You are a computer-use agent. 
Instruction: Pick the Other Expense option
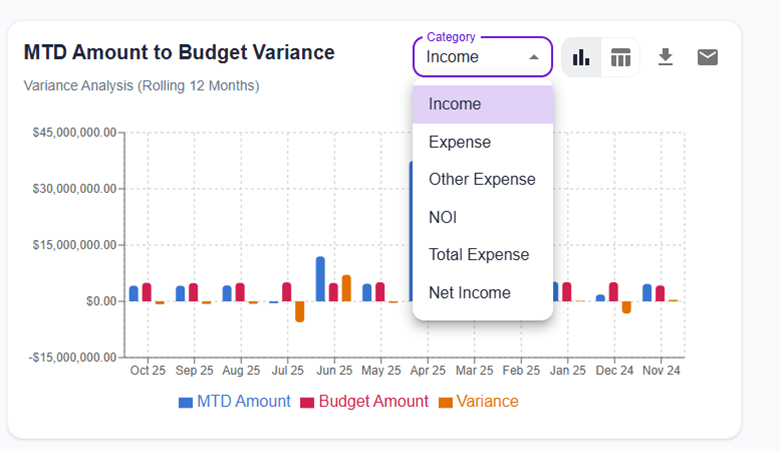(x=482, y=179)
